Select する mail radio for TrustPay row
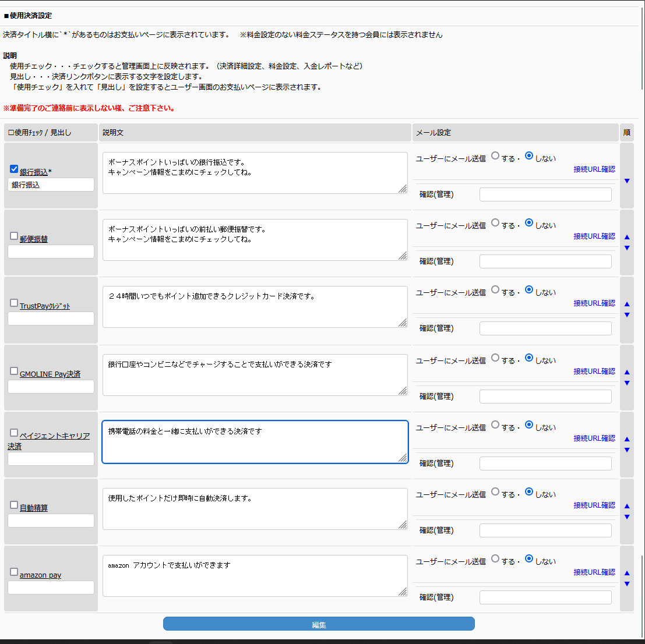Screen dimensions: 645x644 pos(495,289)
